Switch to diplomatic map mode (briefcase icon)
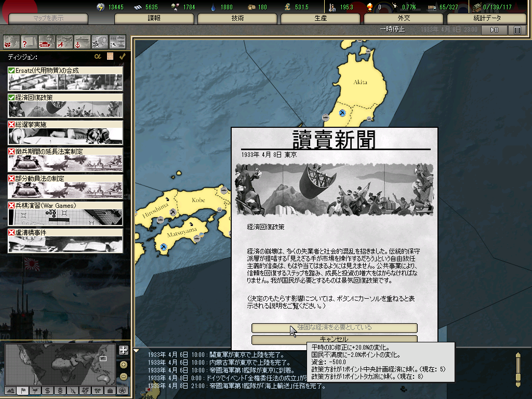532x399 pixels. 110,391
